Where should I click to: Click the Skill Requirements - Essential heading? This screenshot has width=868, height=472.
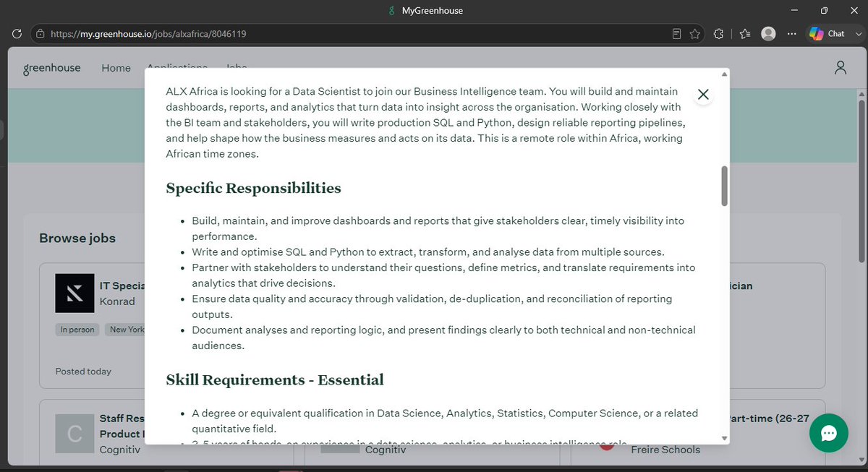[275, 379]
